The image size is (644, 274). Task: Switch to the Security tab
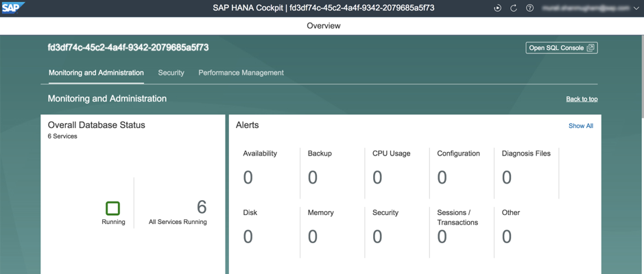click(171, 73)
